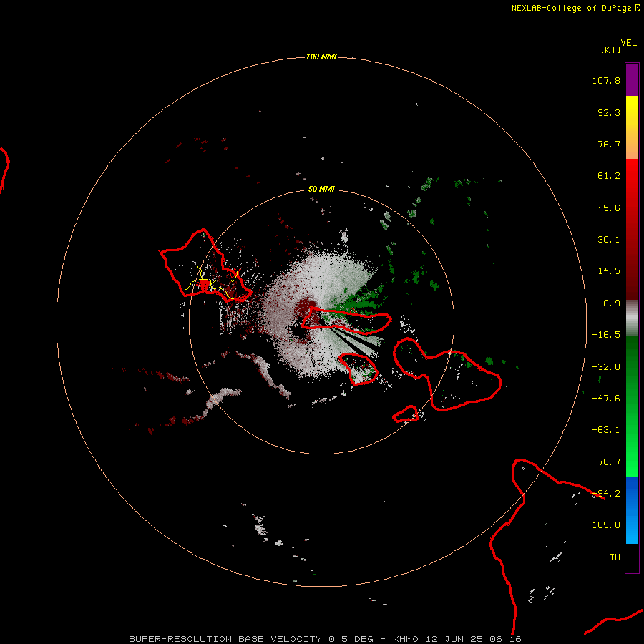Click the product title caption at bottom
Image resolution: width=644 pixels, height=644 pixels.
tap(326, 639)
